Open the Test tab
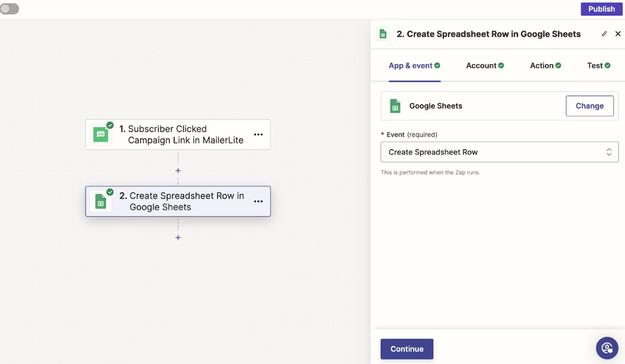Image resolution: width=625 pixels, height=364 pixels. (598, 66)
